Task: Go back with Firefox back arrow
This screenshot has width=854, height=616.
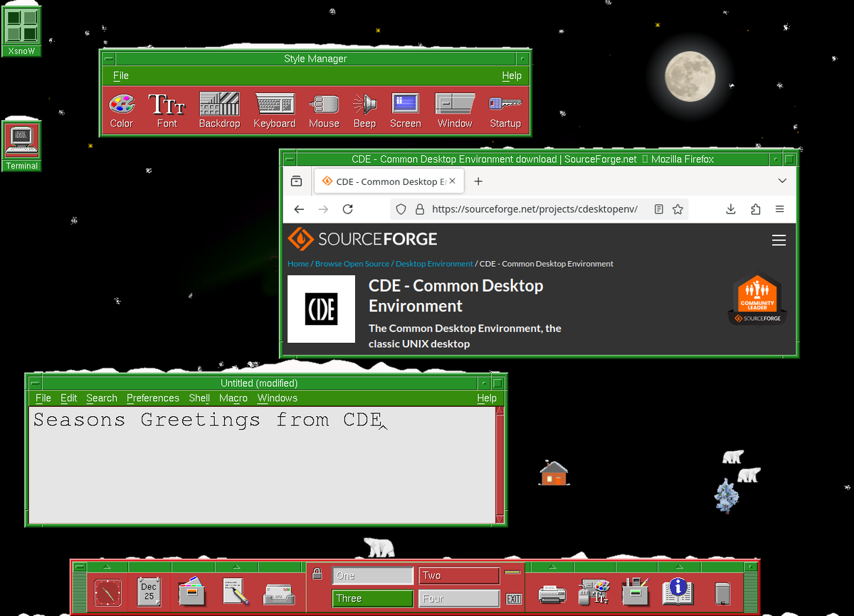Action: pos(299,209)
